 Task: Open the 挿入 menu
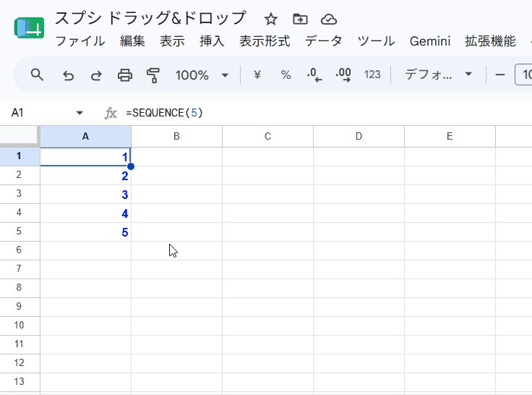tap(212, 41)
